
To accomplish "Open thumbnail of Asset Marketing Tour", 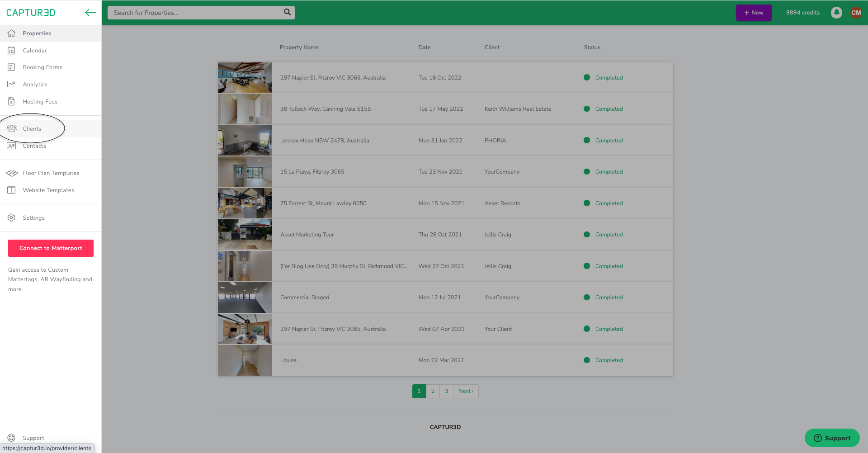I will coord(245,235).
